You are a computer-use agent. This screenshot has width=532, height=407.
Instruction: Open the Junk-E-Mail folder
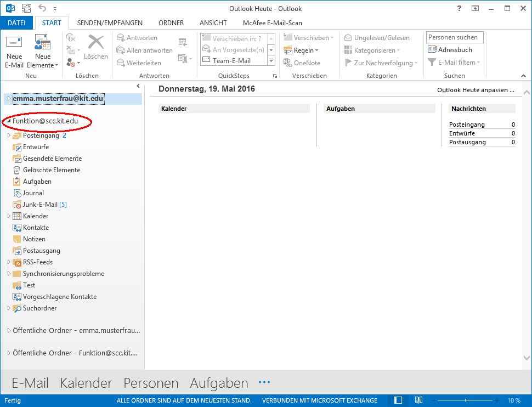click(x=40, y=205)
